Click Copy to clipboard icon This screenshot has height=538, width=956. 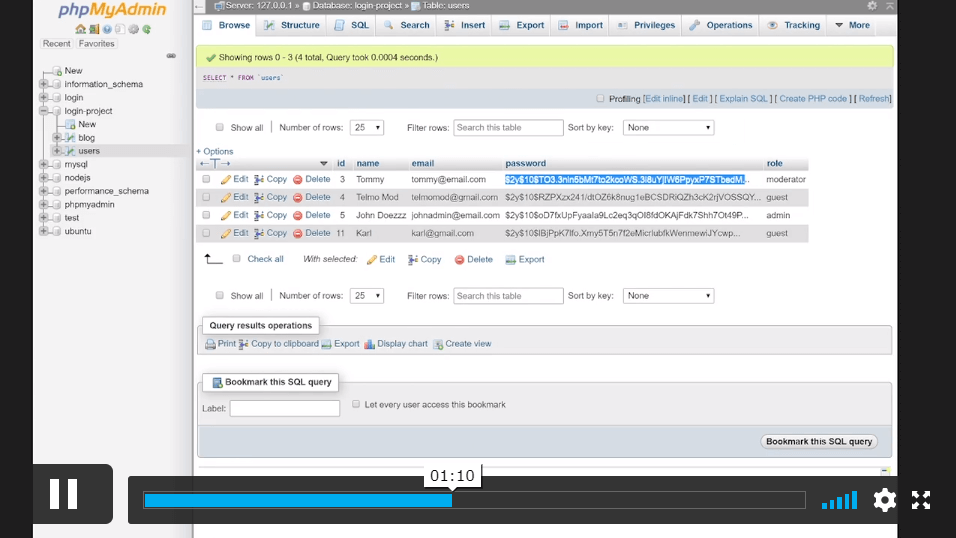coord(243,344)
